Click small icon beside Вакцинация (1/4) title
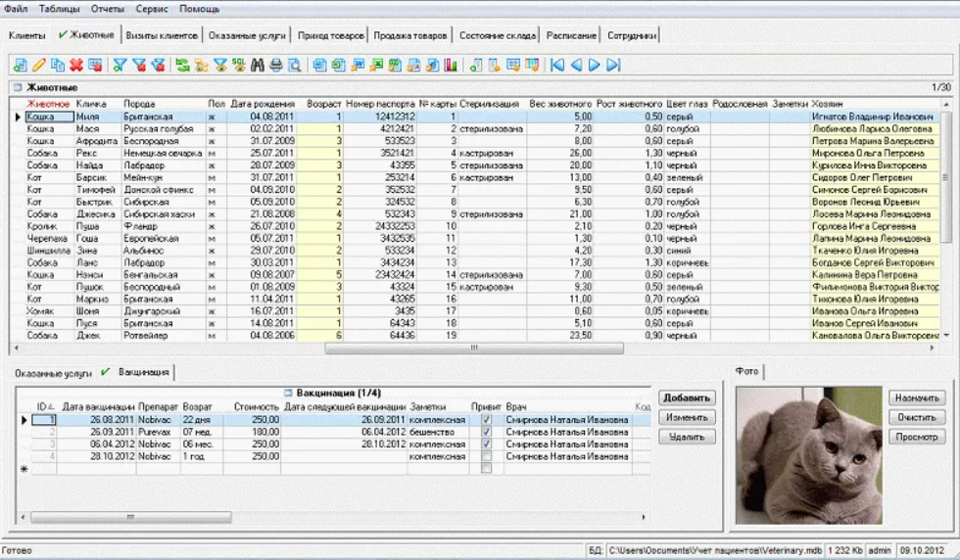Image resolution: width=960 pixels, height=560 pixels. [288, 393]
